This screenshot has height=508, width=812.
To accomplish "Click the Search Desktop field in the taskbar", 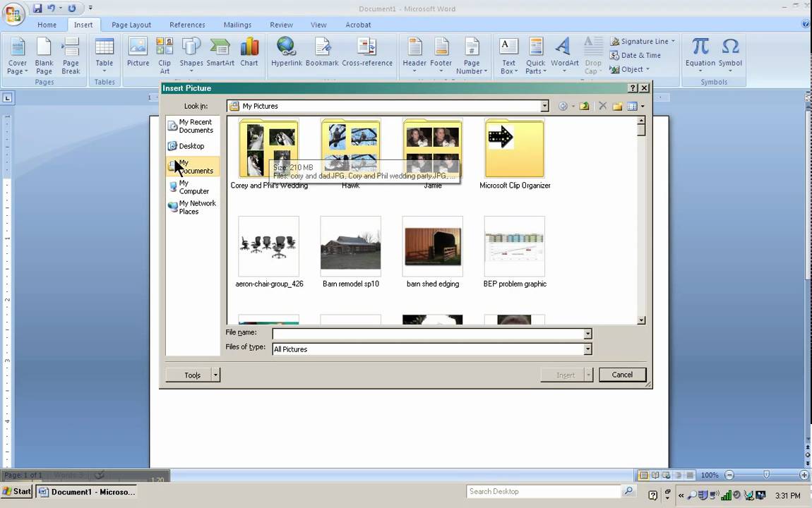I will click(544, 492).
